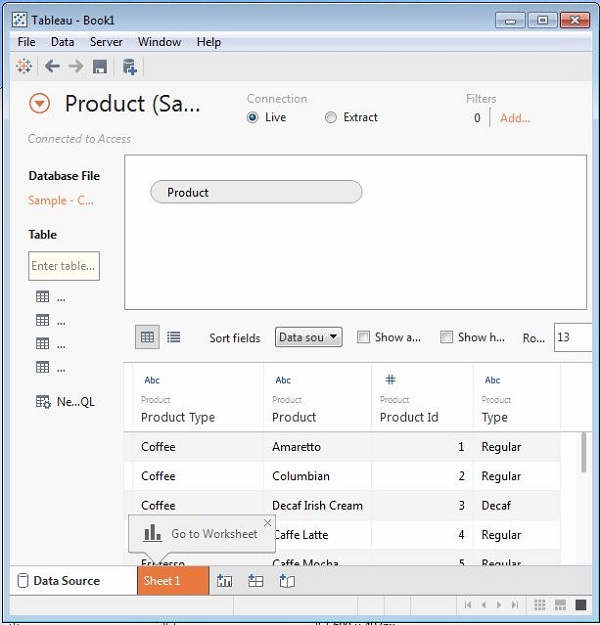
Task: Click the Enter table name field
Action: [64, 266]
